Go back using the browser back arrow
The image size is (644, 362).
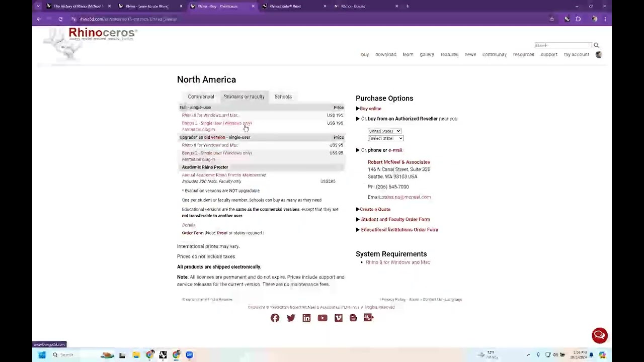(39, 19)
